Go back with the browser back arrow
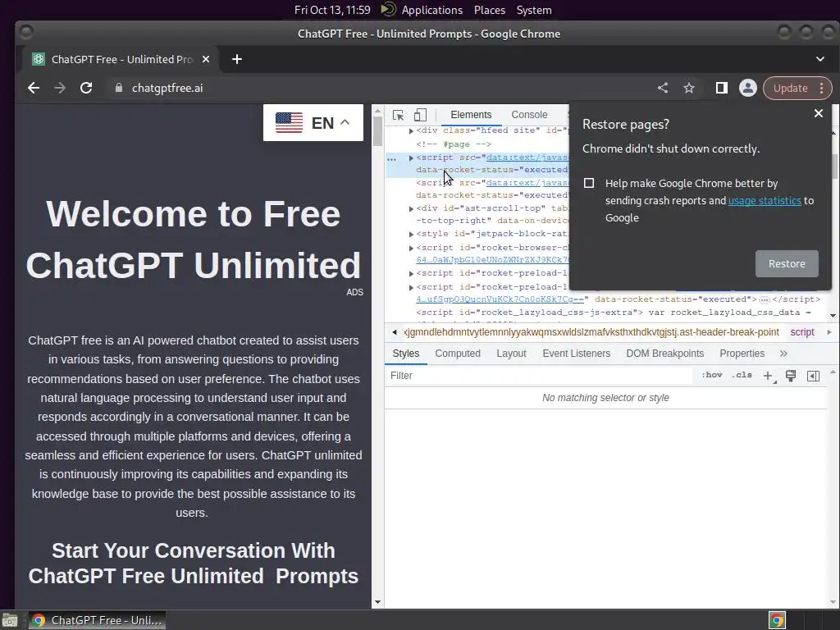 click(x=33, y=88)
